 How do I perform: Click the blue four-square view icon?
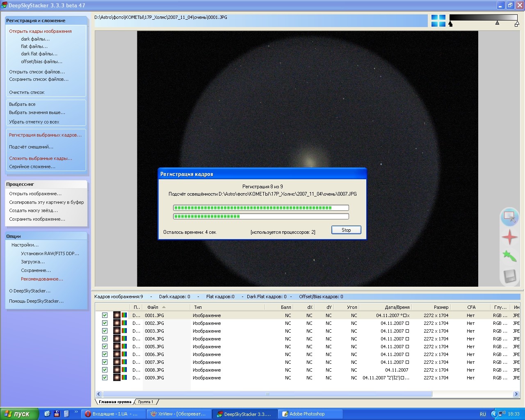pos(438,21)
